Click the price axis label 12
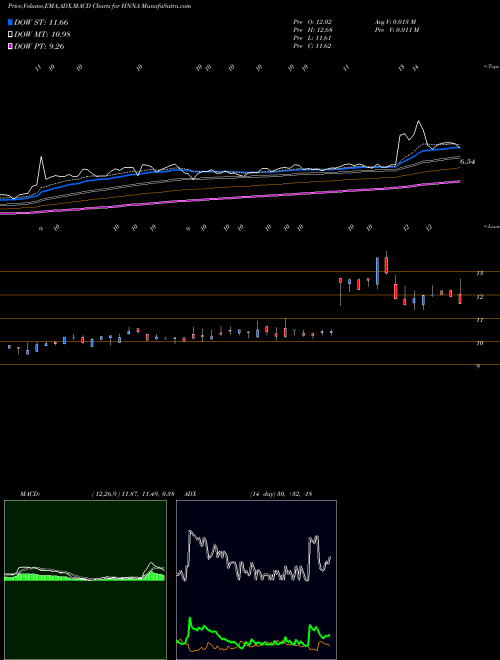This screenshot has height=660, width=500. (x=479, y=297)
